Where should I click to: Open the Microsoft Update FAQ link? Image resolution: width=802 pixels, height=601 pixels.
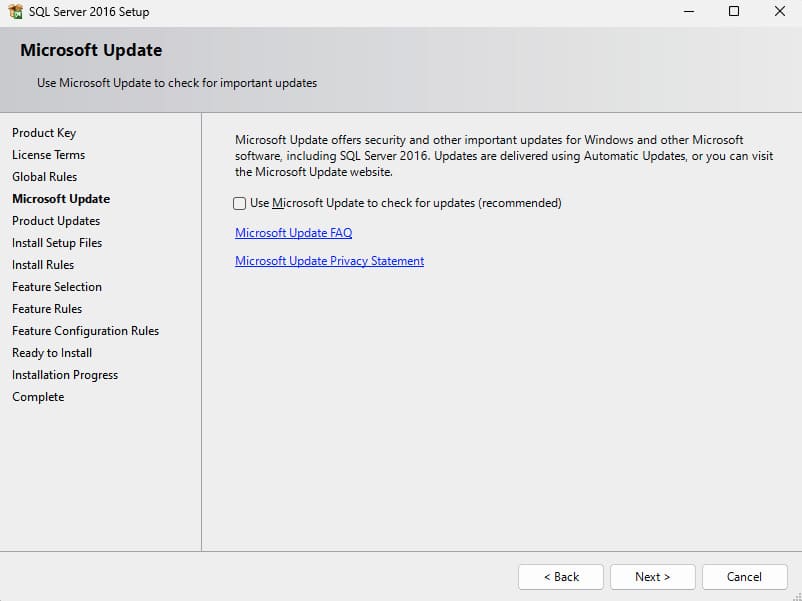(x=293, y=233)
